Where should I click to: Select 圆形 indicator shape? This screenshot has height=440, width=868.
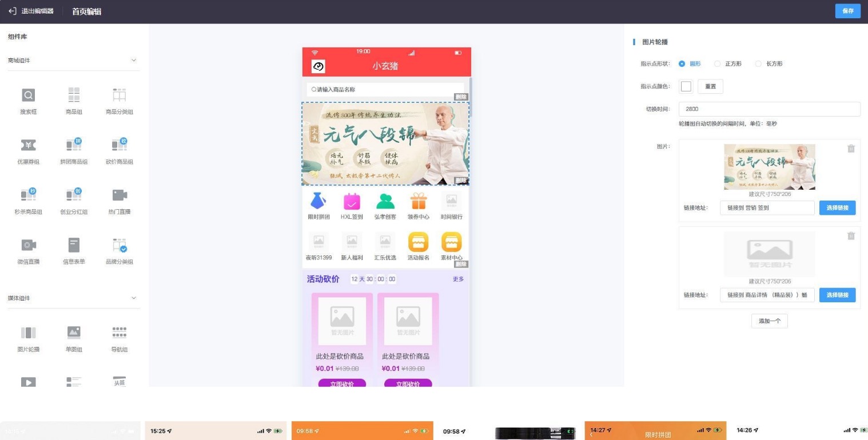point(682,63)
